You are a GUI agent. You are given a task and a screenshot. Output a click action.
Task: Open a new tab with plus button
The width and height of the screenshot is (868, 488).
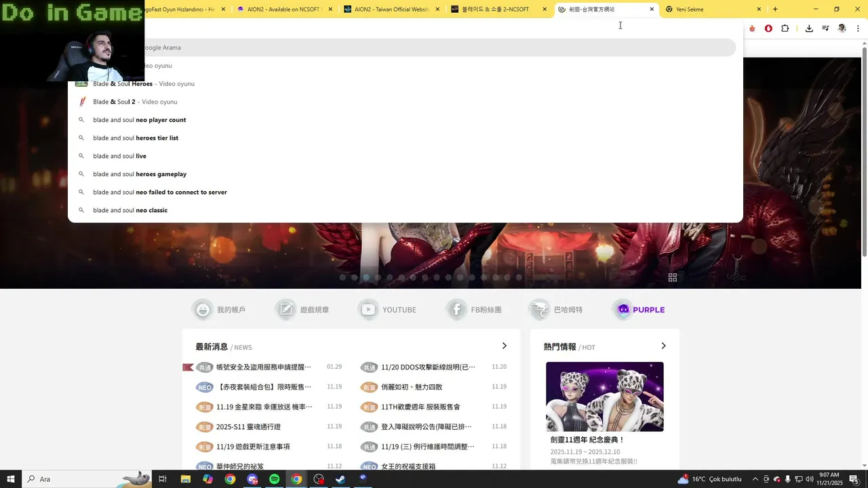[775, 9]
